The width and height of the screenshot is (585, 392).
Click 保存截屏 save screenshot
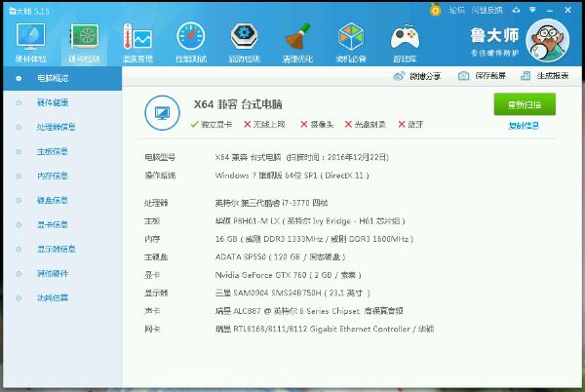click(482, 76)
